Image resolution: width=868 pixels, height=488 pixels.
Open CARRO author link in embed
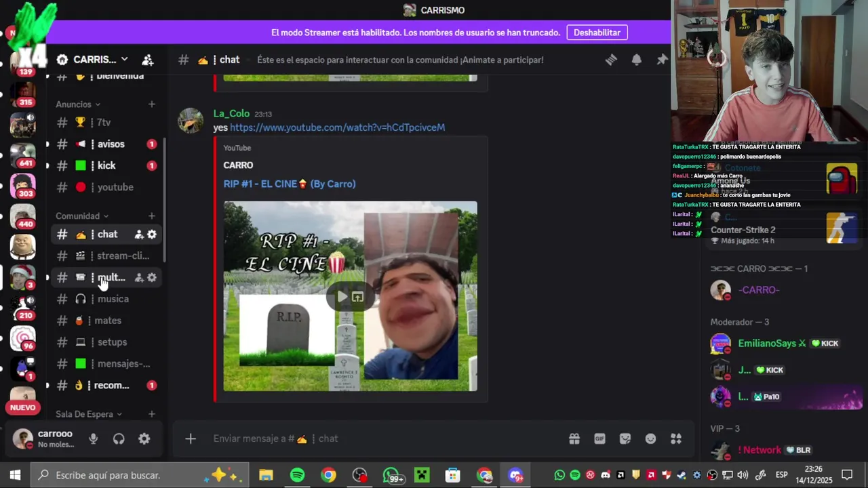238,165
